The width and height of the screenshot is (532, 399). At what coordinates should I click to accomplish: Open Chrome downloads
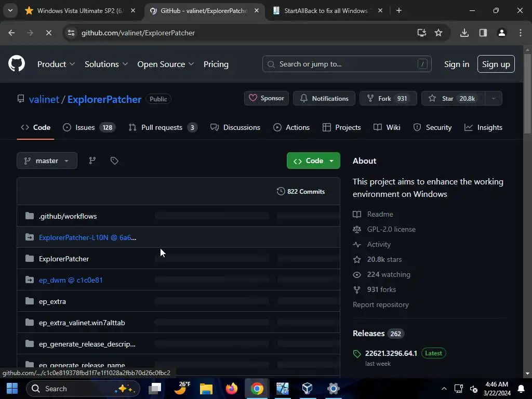tap(464, 33)
